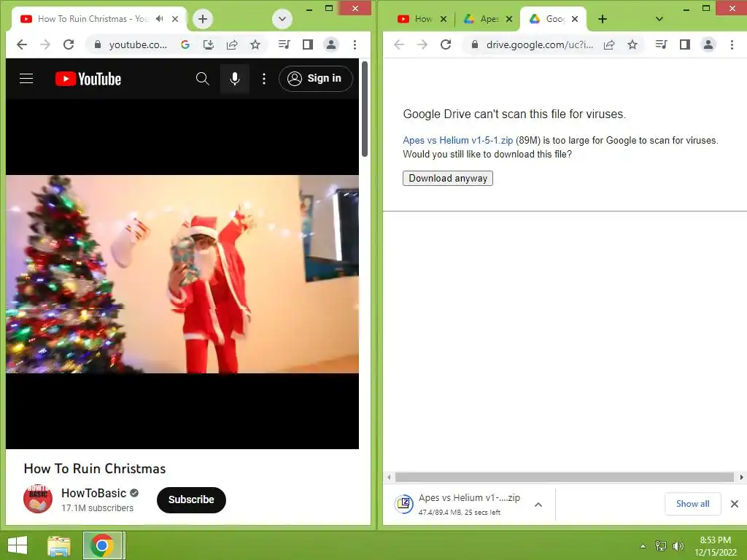Open Chrome menu in Drive window
The width and height of the screenshot is (747, 560).
pos(732,44)
